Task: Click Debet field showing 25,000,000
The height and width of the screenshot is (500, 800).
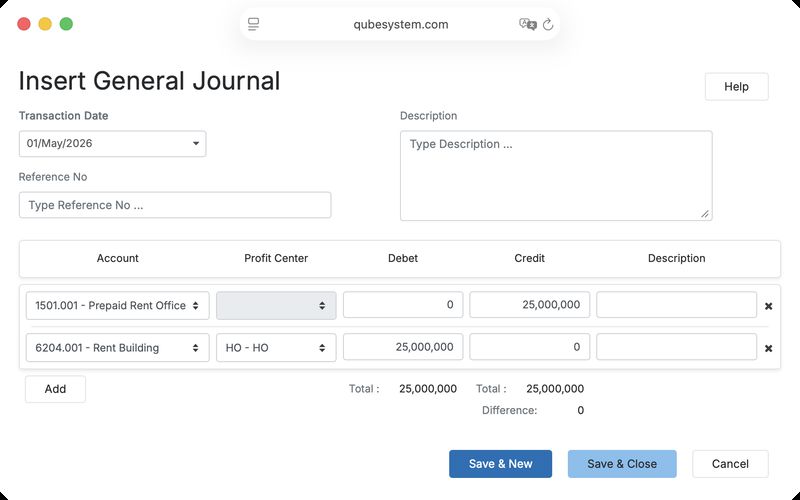Action: point(403,347)
